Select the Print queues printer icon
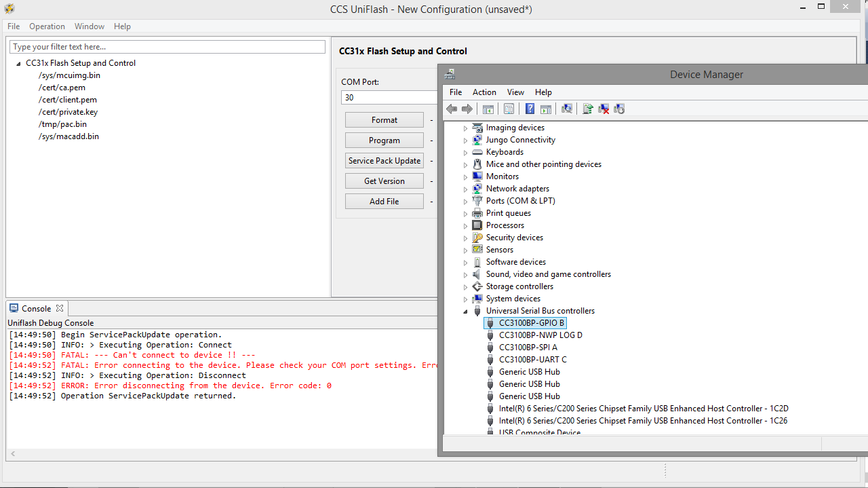This screenshot has height=488, width=868. (x=478, y=213)
